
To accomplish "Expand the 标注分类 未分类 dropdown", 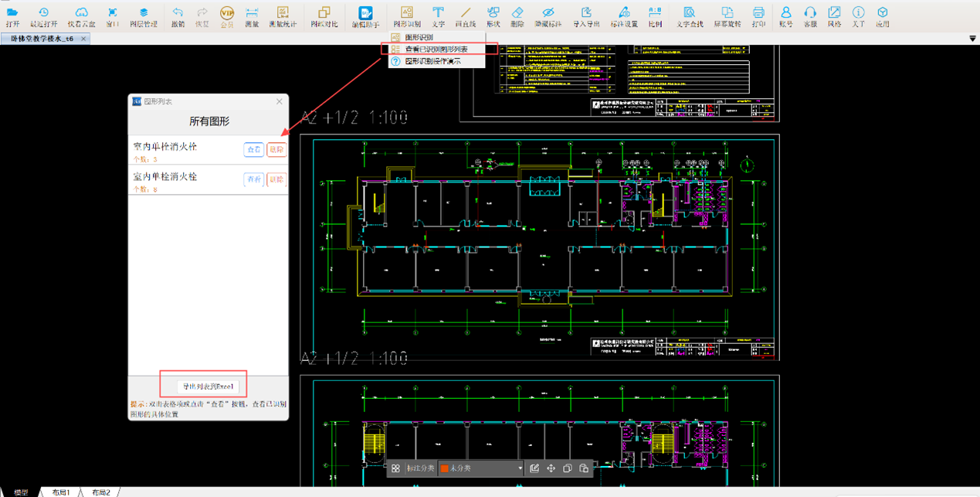I will click(521, 468).
